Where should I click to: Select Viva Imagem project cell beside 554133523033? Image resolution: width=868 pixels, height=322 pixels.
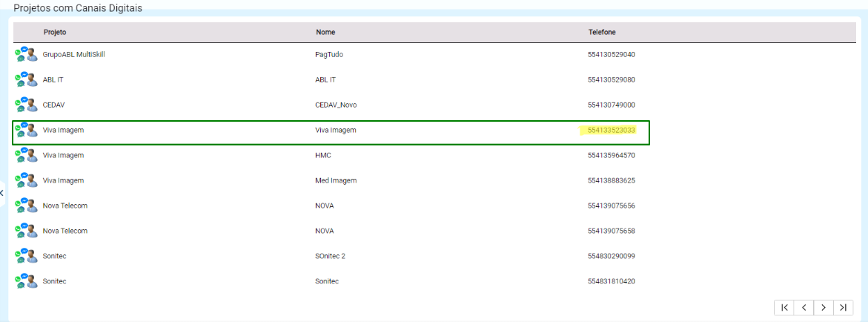(63, 131)
